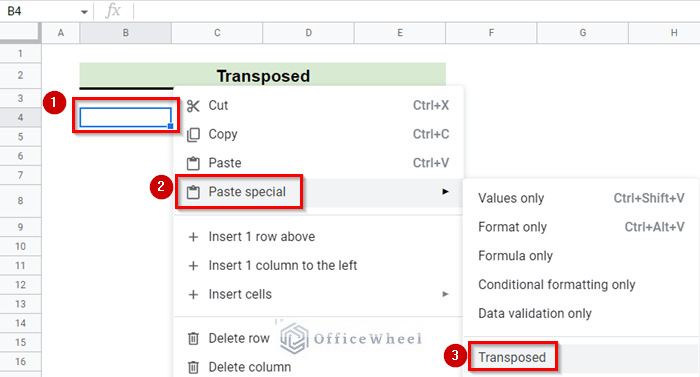Open the Name box dropdown arrow
The width and height of the screenshot is (700, 377).
pyautogui.click(x=84, y=12)
